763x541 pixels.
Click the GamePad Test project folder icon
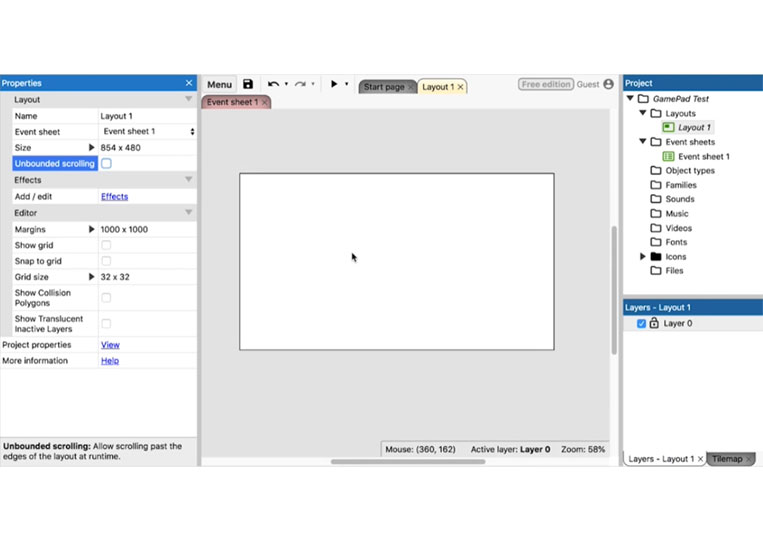coord(643,99)
